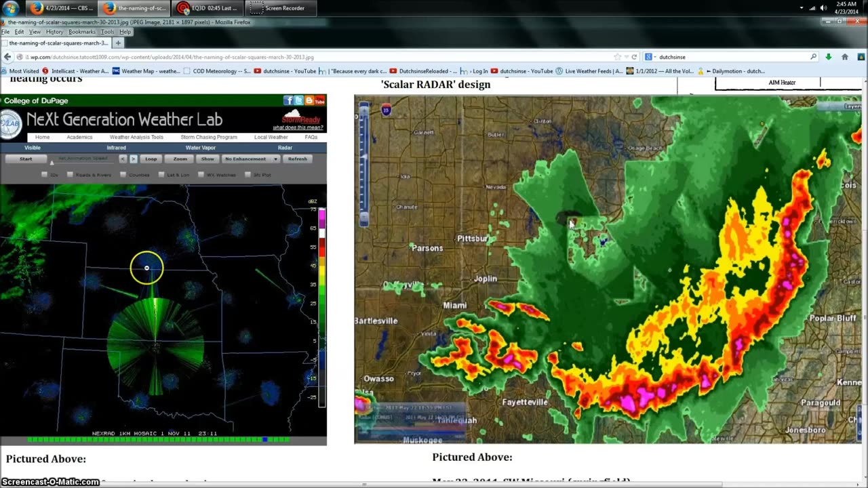The height and width of the screenshot is (488, 868).
Task: Click the Show button
Action: (x=208, y=159)
